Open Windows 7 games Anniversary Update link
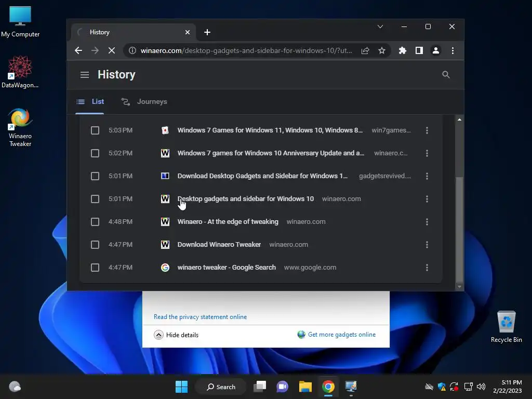The width and height of the screenshot is (532, 399). pos(271,153)
